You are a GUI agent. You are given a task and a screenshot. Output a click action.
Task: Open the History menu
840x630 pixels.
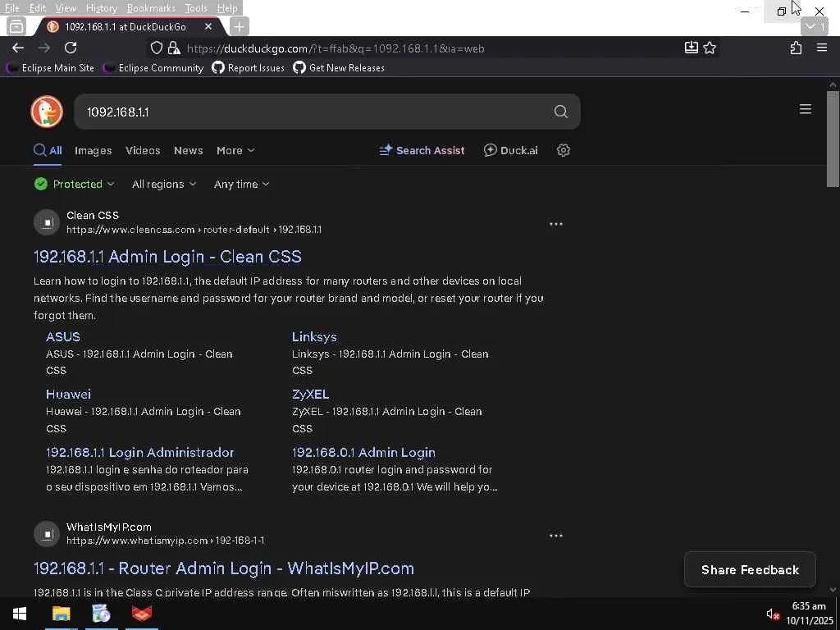[101, 8]
